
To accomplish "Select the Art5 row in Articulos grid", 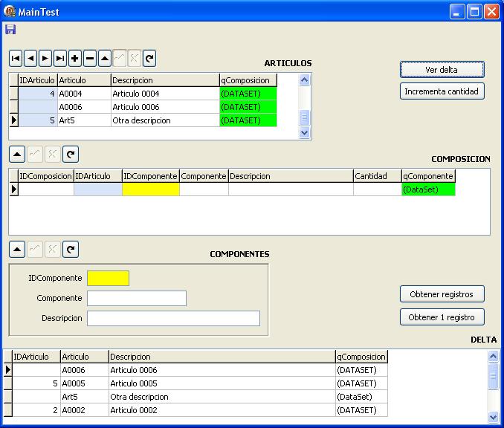I will (x=83, y=120).
